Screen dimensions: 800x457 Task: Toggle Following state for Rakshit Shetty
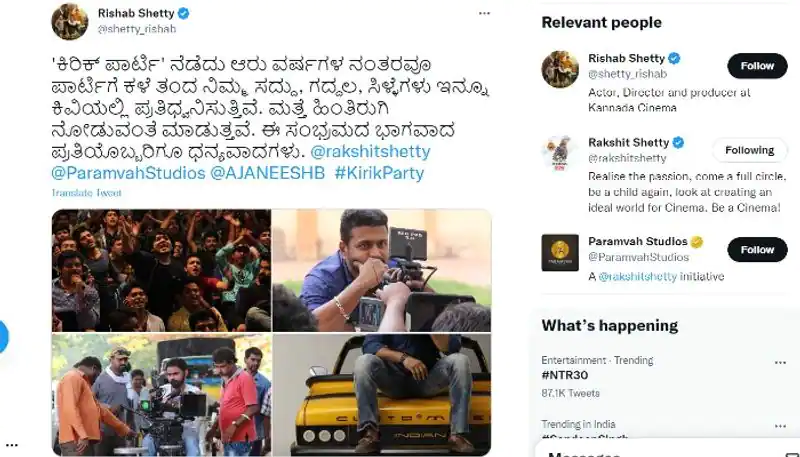coord(749,150)
